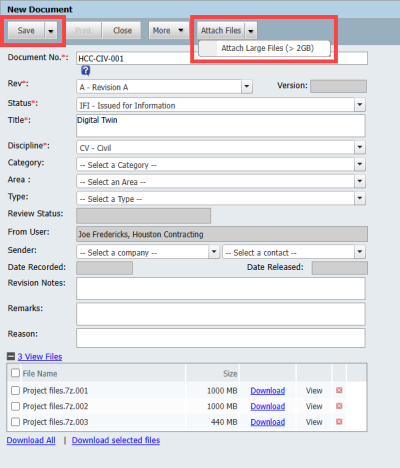
Task: Collapse the View Files section minus icon
Action: pos(11,356)
